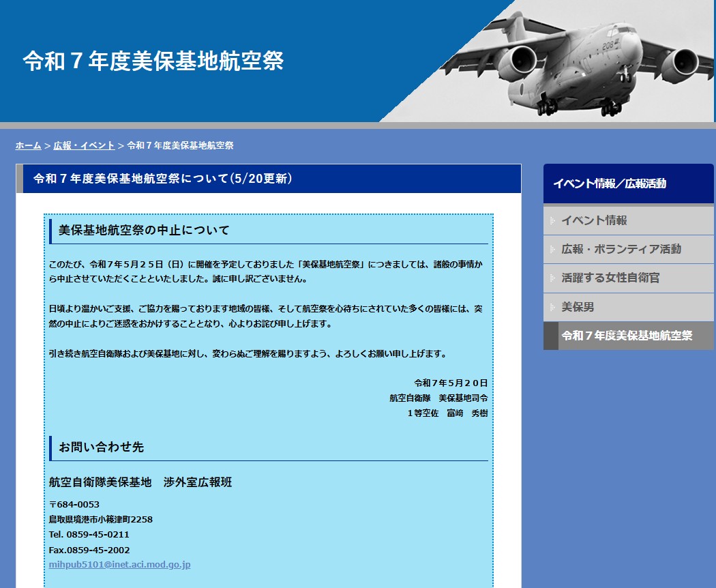The image size is (716, 588).
Task: Open the mihpub5101@inet.aci.mod.go.jp email link
Action: 119,565
